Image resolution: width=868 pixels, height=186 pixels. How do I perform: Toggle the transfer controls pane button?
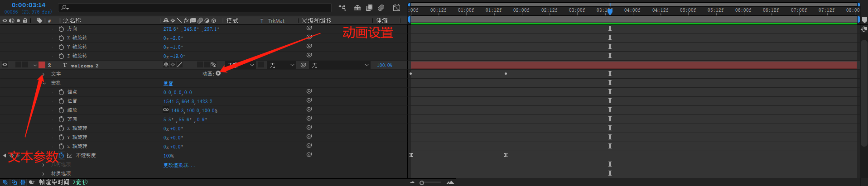14,182
